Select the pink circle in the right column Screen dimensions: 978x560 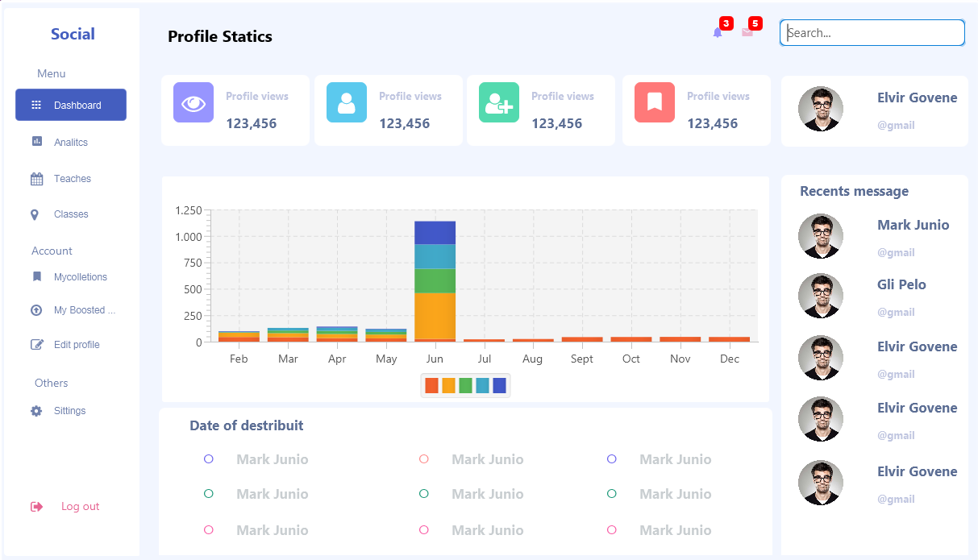[x=611, y=530]
